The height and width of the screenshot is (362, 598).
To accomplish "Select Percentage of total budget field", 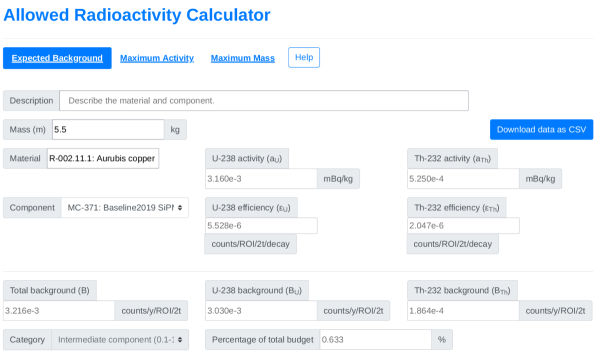I will pyautogui.click(x=376, y=339).
